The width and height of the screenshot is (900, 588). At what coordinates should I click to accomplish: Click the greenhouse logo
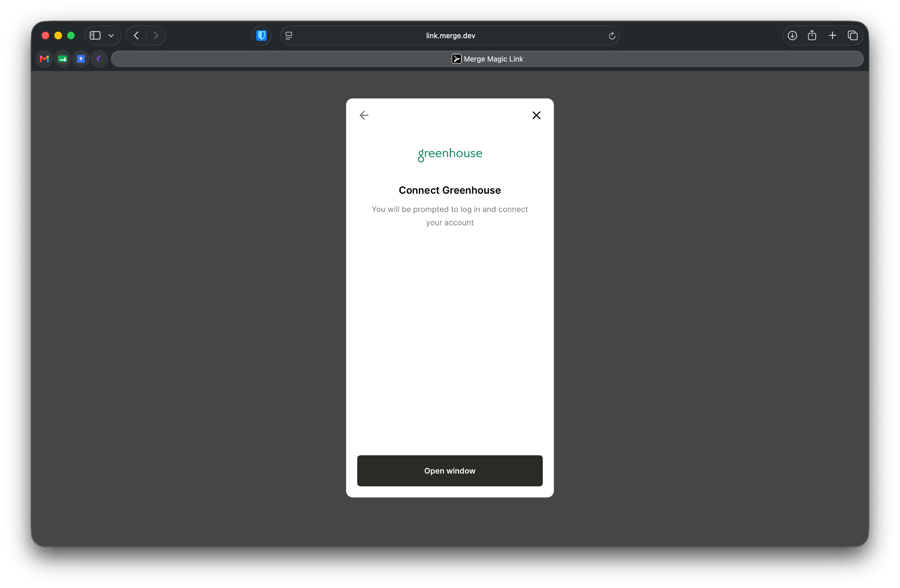point(450,154)
